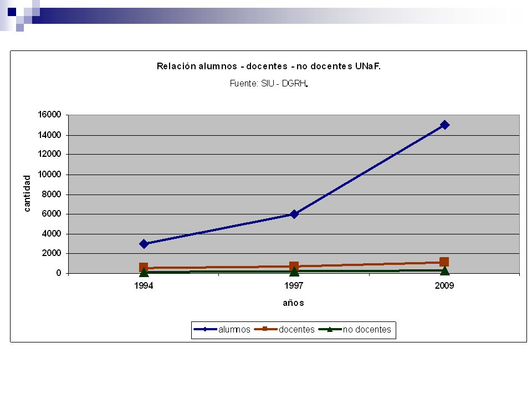Select the 1997 x-axis year label
Viewport: 532px width, 399px height.
(x=294, y=285)
